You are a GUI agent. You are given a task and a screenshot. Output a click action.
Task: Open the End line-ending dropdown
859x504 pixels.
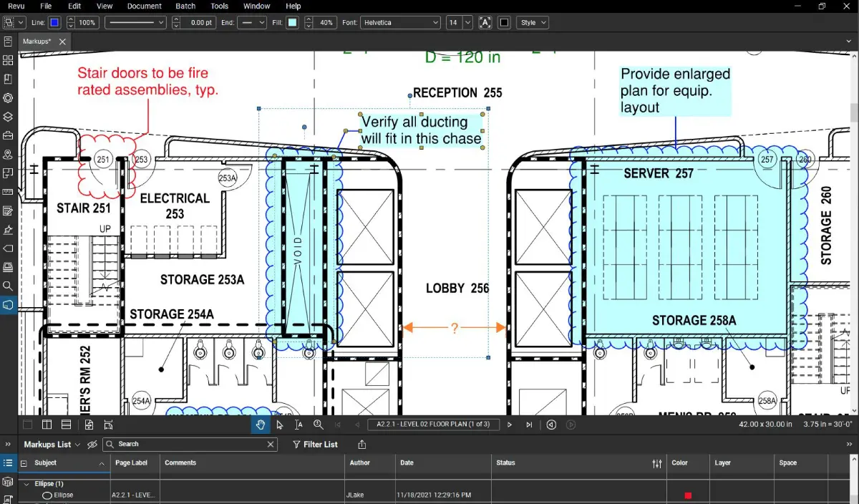click(x=252, y=23)
